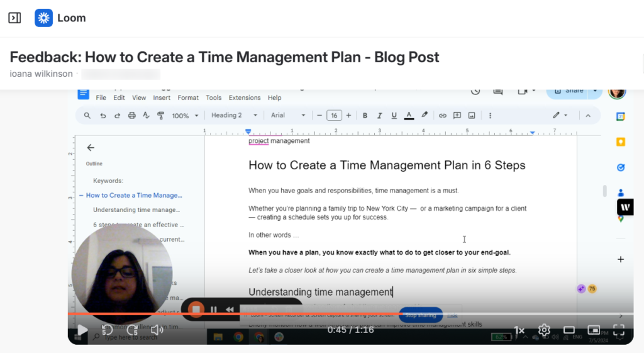Viewport: 644px width, 353px height.
Task: Add a comment with the toolbar icon
Action: (457, 116)
